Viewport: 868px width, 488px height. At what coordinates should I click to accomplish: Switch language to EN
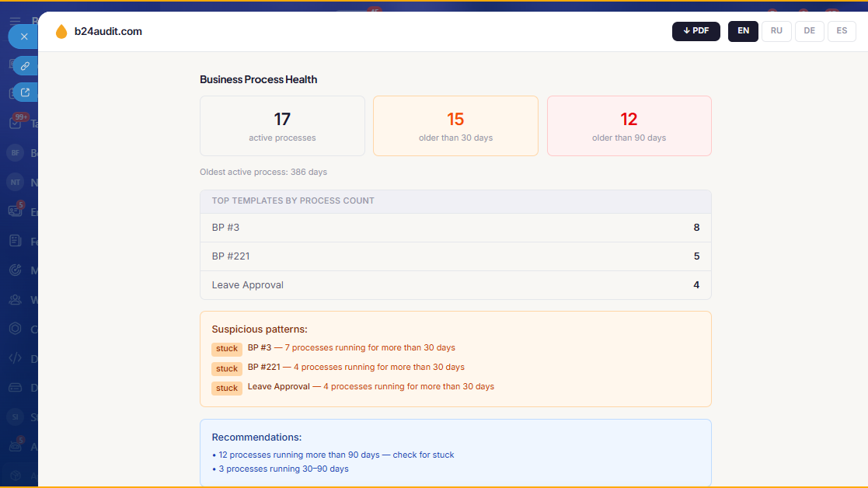[x=743, y=31]
